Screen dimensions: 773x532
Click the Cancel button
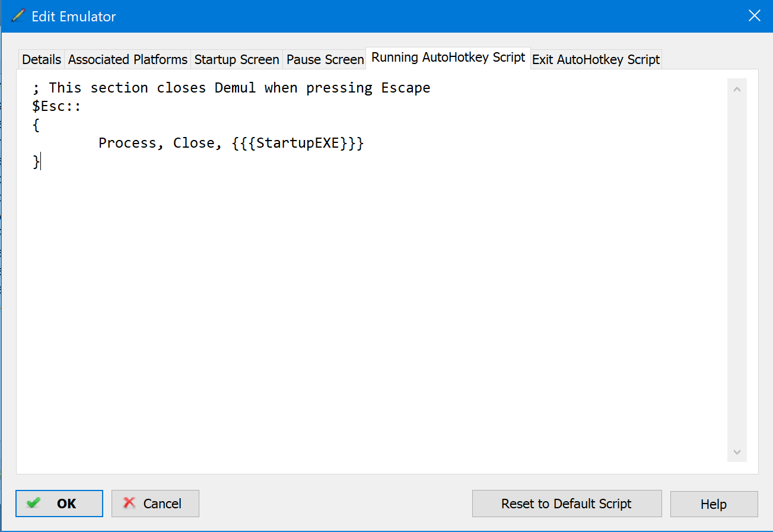[x=155, y=504]
